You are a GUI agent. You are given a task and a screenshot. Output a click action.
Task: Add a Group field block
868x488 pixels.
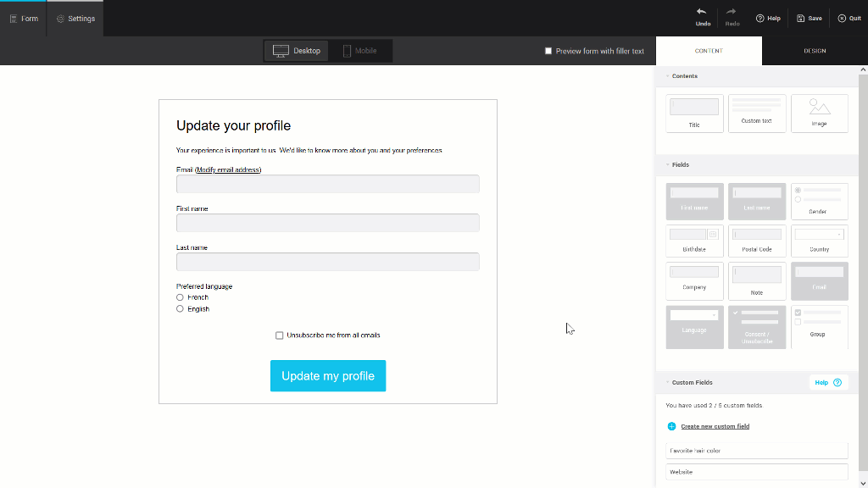[819, 327]
